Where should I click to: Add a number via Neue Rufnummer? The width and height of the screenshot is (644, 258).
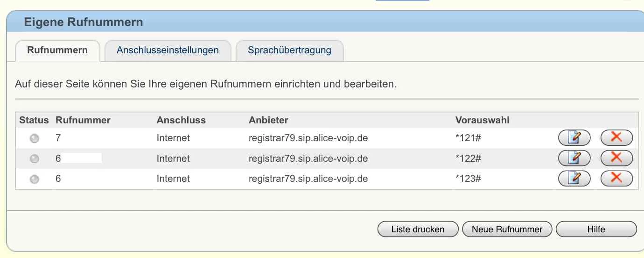point(507,229)
